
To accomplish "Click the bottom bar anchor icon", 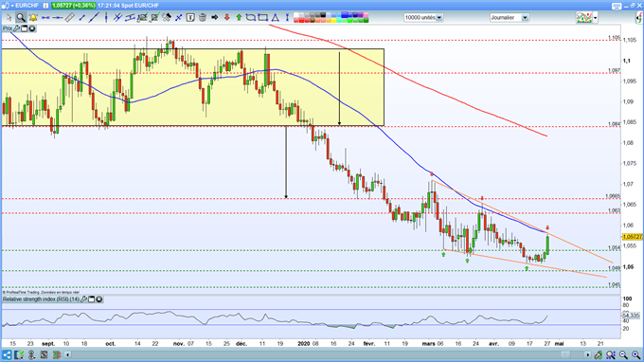I will (31, 354).
